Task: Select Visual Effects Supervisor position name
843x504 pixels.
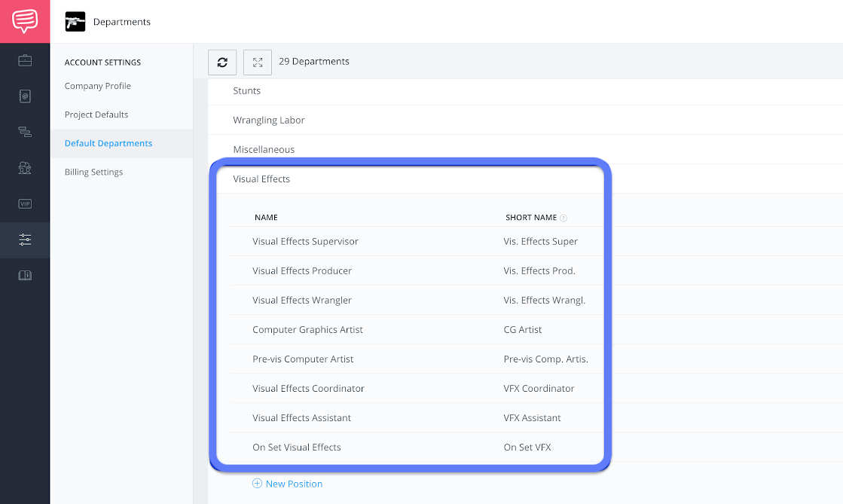Action: [305, 242]
